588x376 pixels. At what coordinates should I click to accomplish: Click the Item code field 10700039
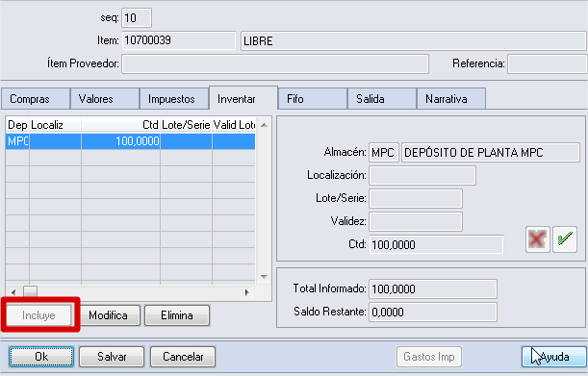pyautogui.click(x=179, y=40)
